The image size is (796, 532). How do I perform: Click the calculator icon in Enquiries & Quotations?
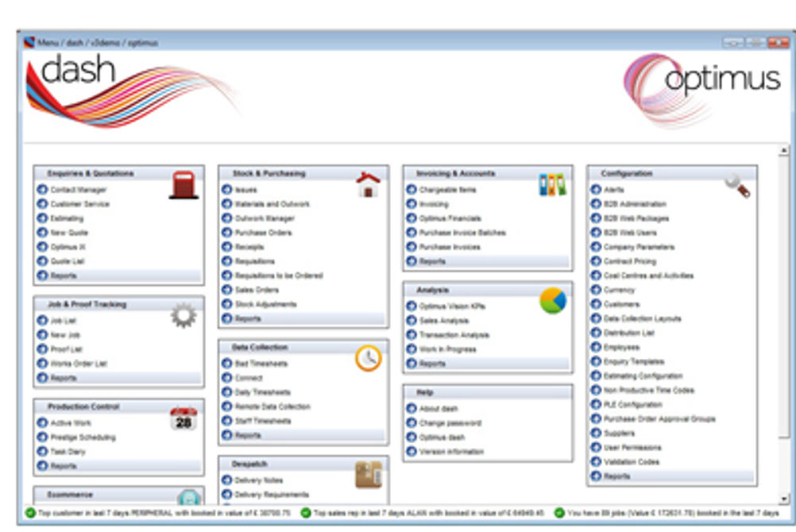click(x=184, y=185)
